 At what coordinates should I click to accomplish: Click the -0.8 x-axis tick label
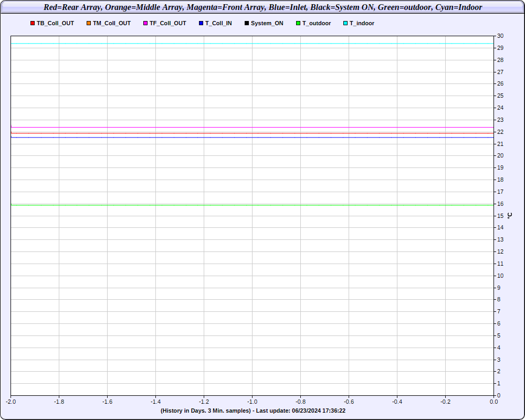pyautogui.click(x=300, y=402)
